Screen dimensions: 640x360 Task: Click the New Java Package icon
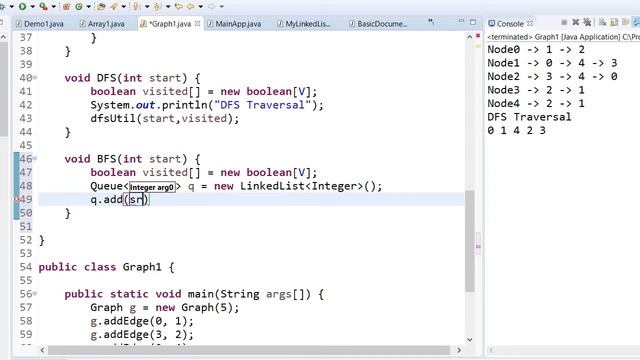(66, 7)
